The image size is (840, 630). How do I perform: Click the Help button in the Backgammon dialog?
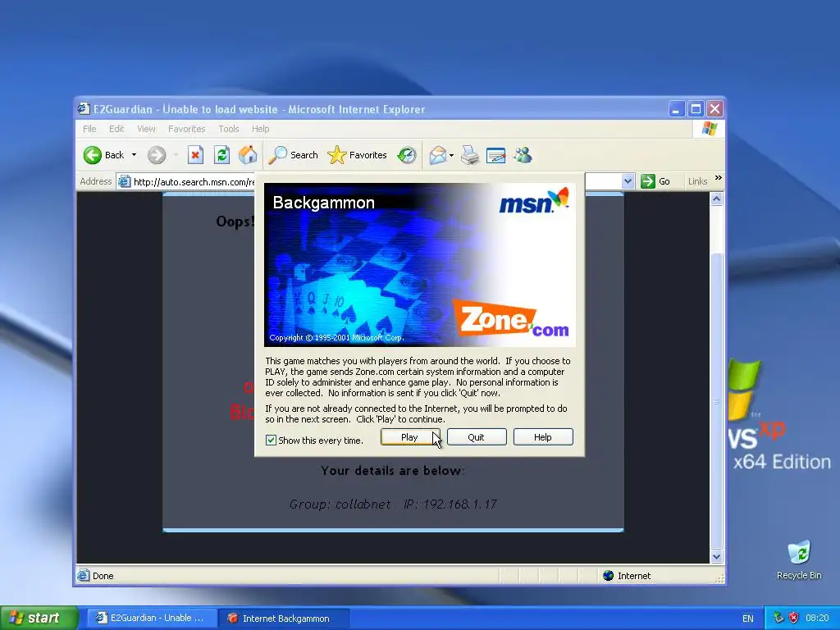tap(543, 437)
